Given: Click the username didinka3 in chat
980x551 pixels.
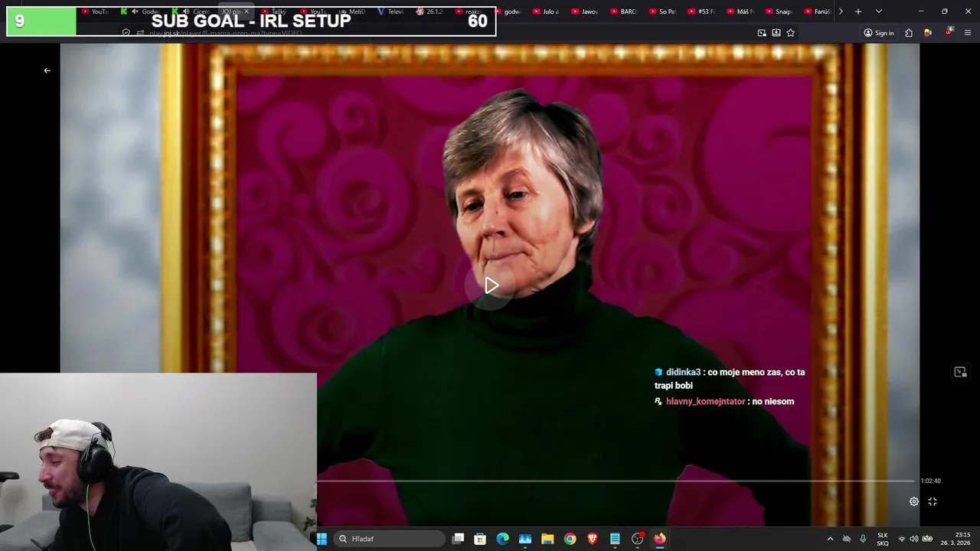Looking at the screenshot, I should (x=683, y=373).
